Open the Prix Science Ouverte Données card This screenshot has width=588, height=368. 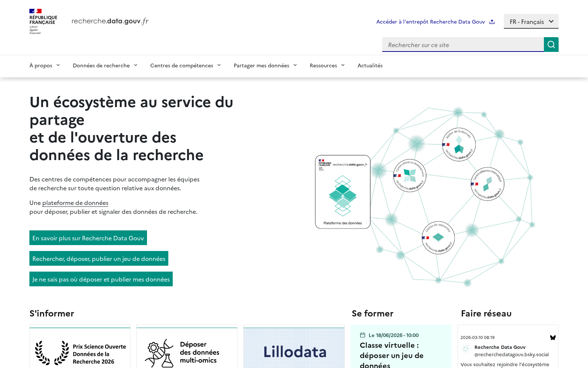point(80,347)
